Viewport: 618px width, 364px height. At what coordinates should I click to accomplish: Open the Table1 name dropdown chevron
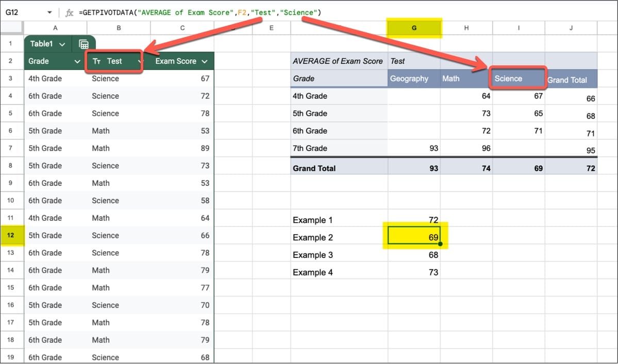click(x=62, y=44)
